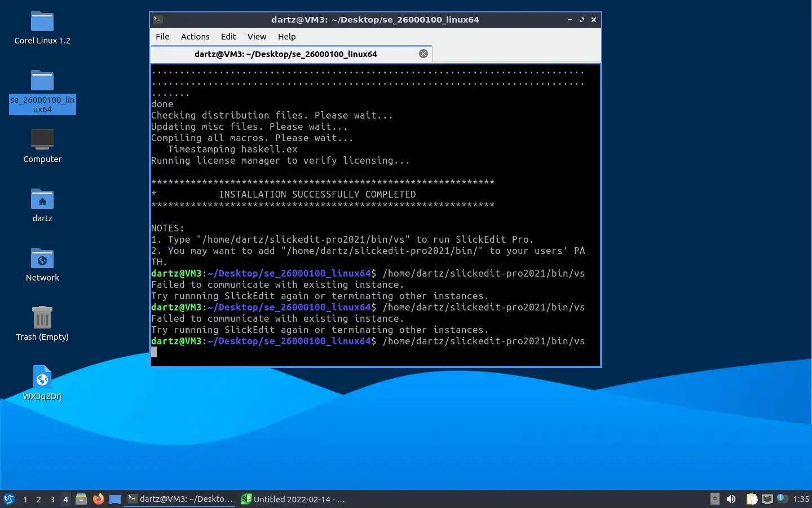812x508 pixels.
Task: Click 'Checking distribution files' output line
Action: click(272, 115)
